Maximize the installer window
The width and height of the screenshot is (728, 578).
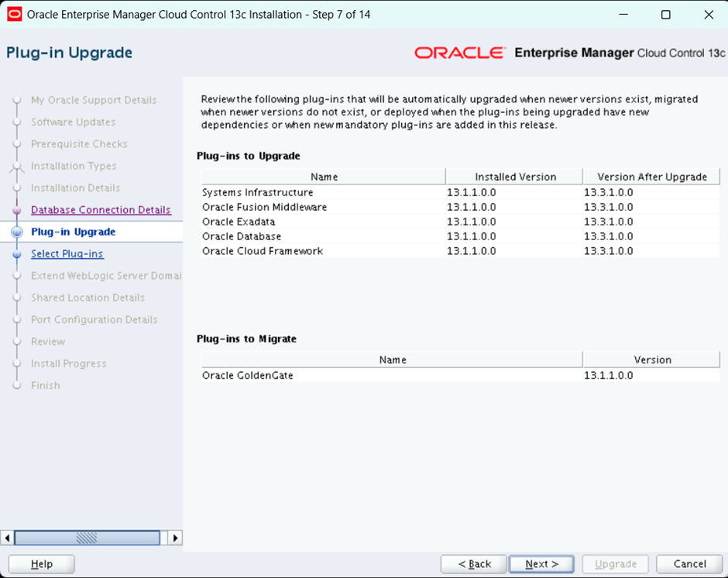point(665,15)
